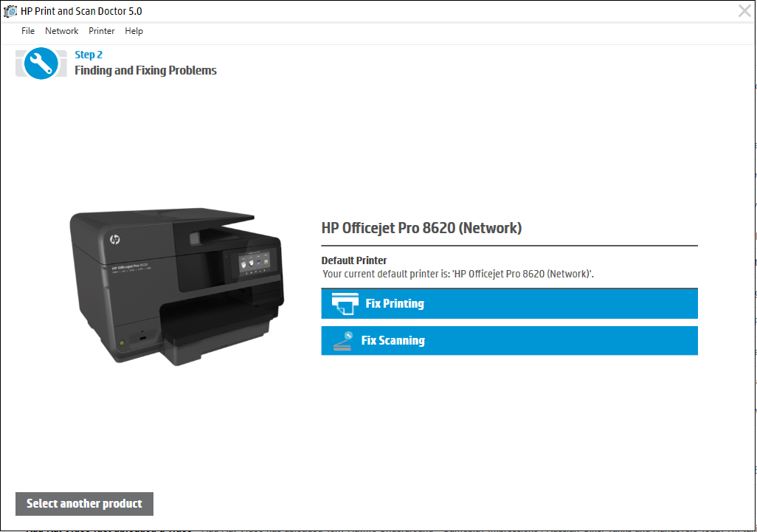The width and height of the screenshot is (757, 532).
Task: Click the blue wrench Step 2 icon
Action: point(41,63)
